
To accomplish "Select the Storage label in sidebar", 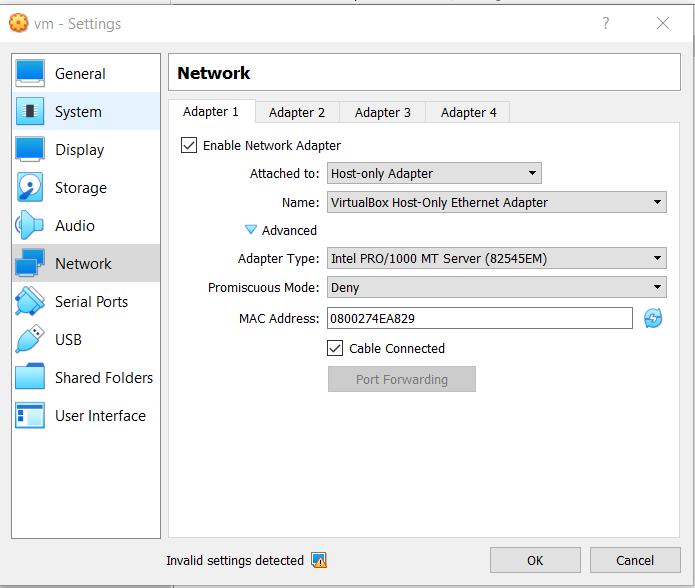I will (81, 188).
